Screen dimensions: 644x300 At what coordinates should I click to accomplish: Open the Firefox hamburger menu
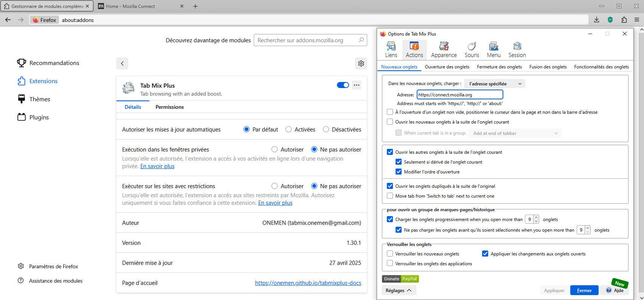[637, 20]
